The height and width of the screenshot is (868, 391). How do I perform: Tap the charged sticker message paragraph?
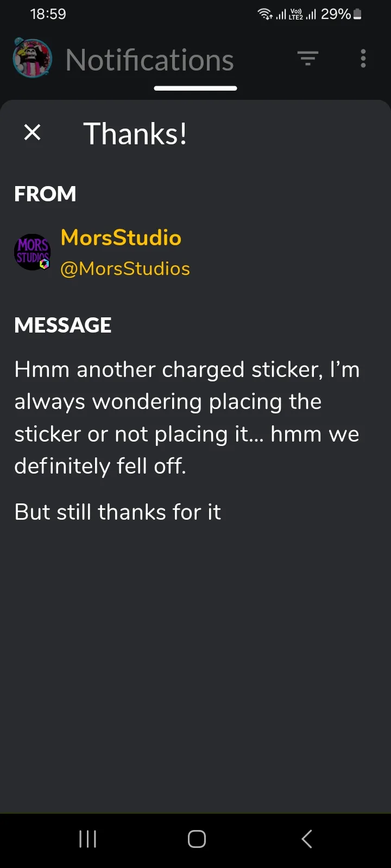[x=187, y=417]
